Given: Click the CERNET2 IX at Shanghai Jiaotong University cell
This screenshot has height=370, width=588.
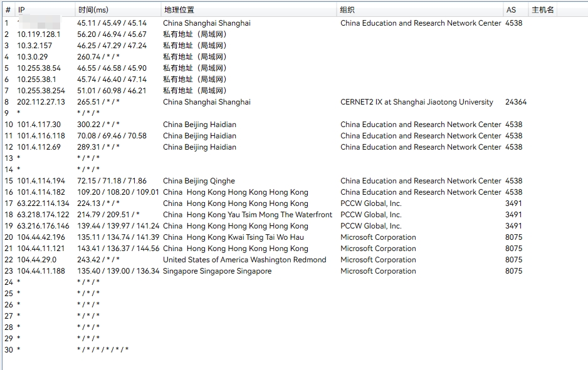Looking at the screenshot, I should point(417,102).
